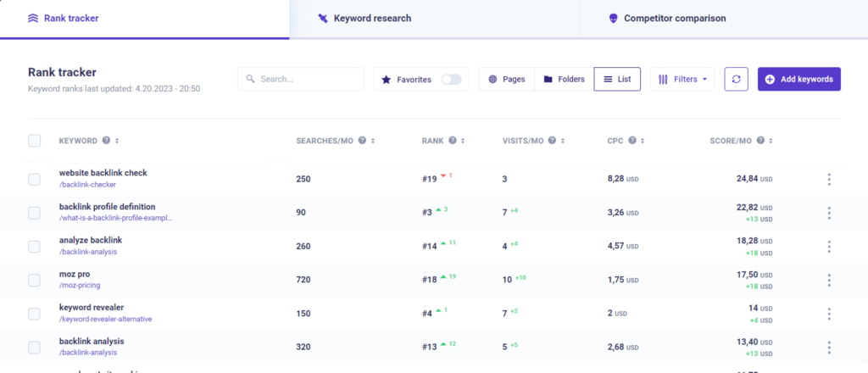Click Rank column help icon
This screenshot has height=373, width=868.
point(453,141)
